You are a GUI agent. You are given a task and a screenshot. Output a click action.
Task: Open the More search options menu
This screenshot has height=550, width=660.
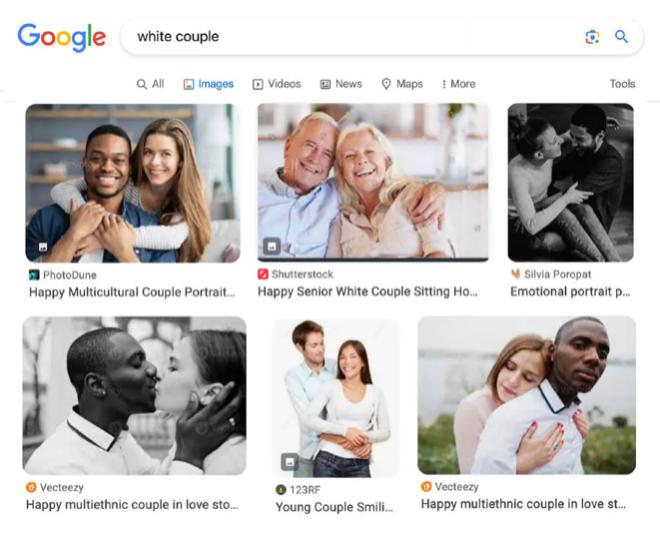pos(458,84)
